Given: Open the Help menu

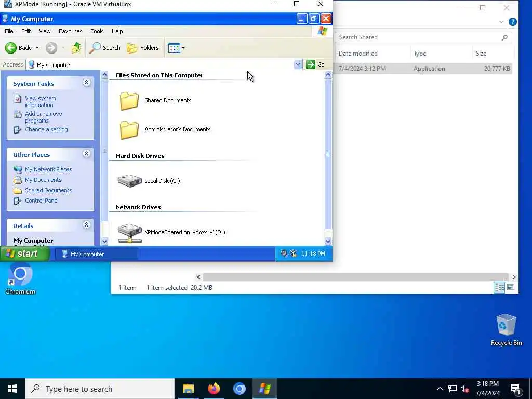Looking at the screenshot, I should [x=117, y=31].
